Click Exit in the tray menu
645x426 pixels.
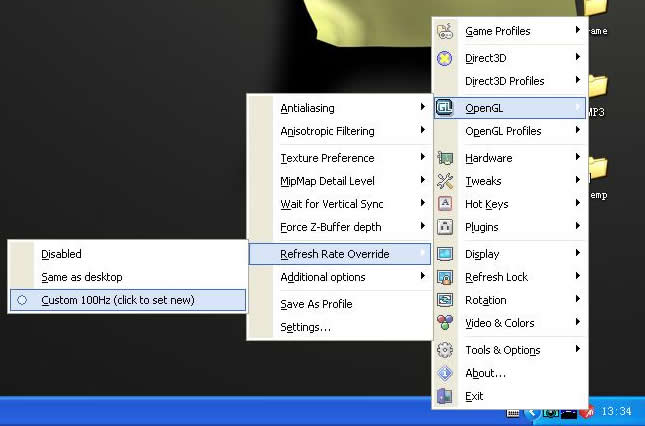coord(474,396)
